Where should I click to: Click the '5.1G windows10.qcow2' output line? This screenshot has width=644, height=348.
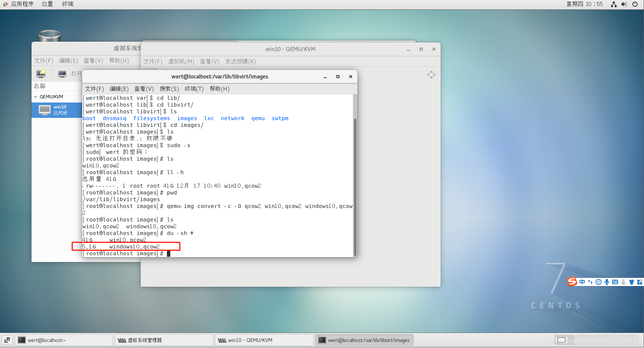pos(121,247)
